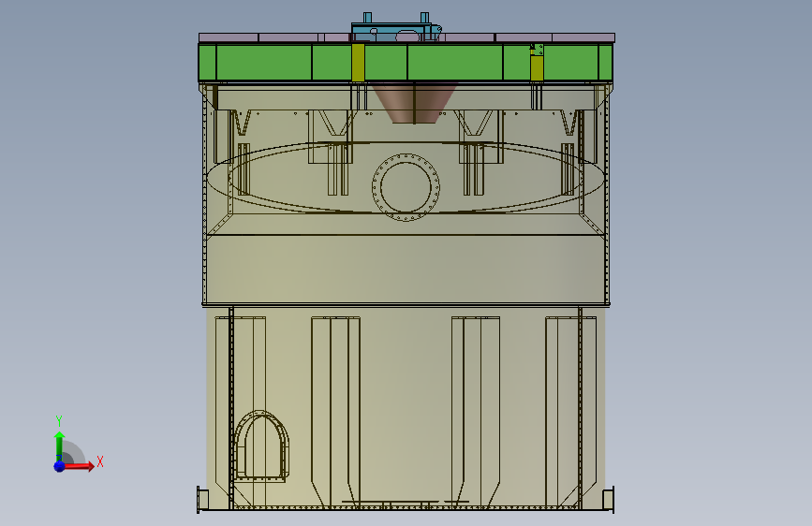Screen dimensions: 812x526
Task: Click the green Y axis arrow of triad
Action: (59, 446)
